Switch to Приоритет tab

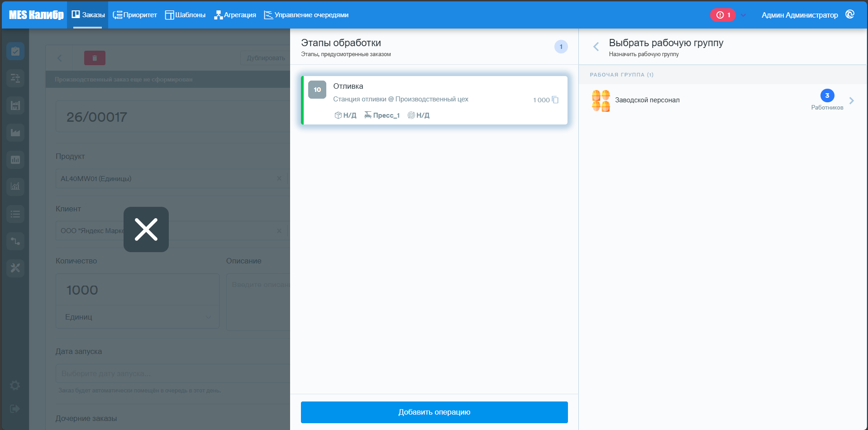point(135,15)
